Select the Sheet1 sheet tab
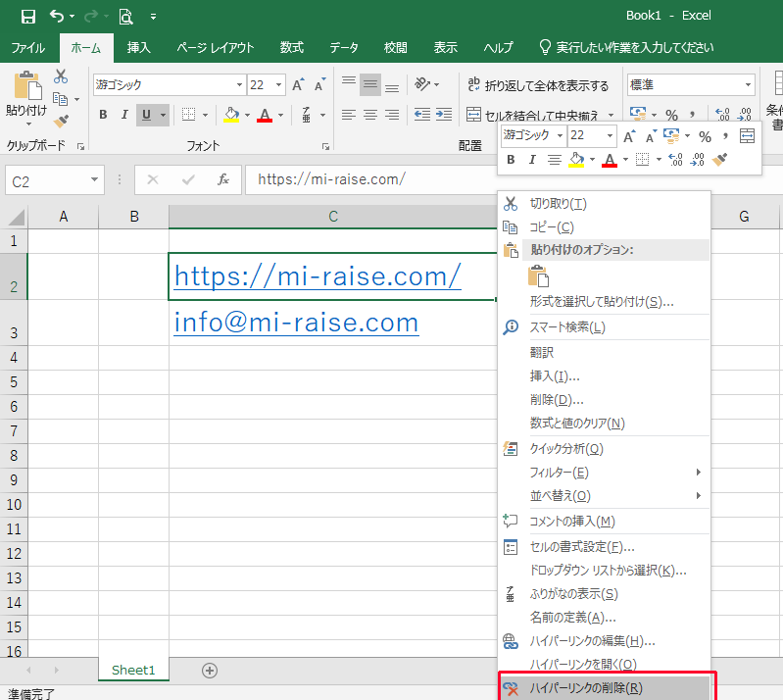The image size is (783, 700). click(133, 670)
